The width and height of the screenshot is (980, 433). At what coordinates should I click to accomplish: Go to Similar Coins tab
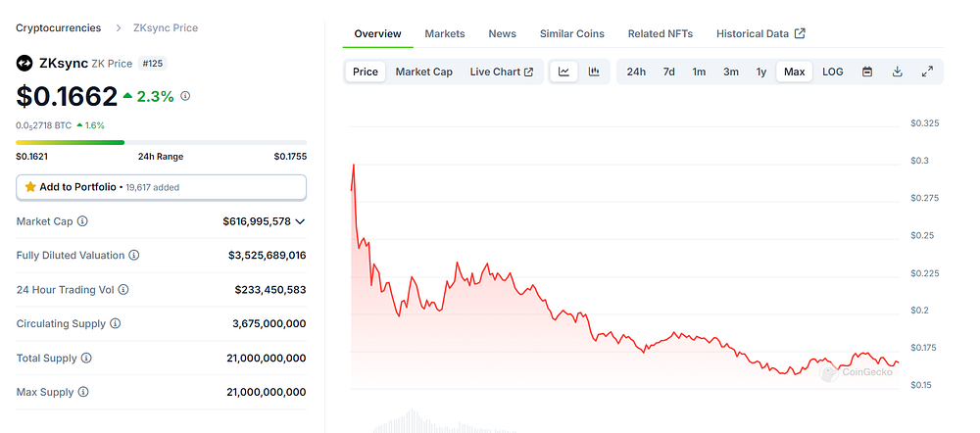[x=572, y=33]
